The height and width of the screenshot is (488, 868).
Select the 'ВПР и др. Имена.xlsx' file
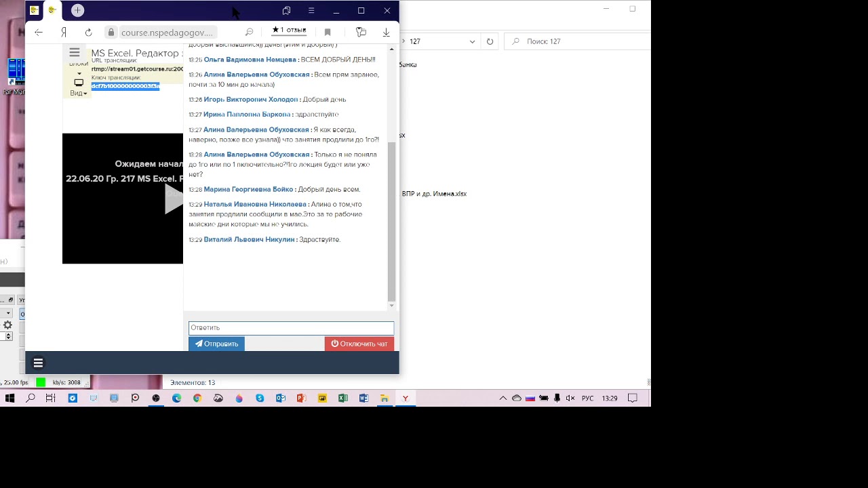pyautogui.click(x=434, y=194)
